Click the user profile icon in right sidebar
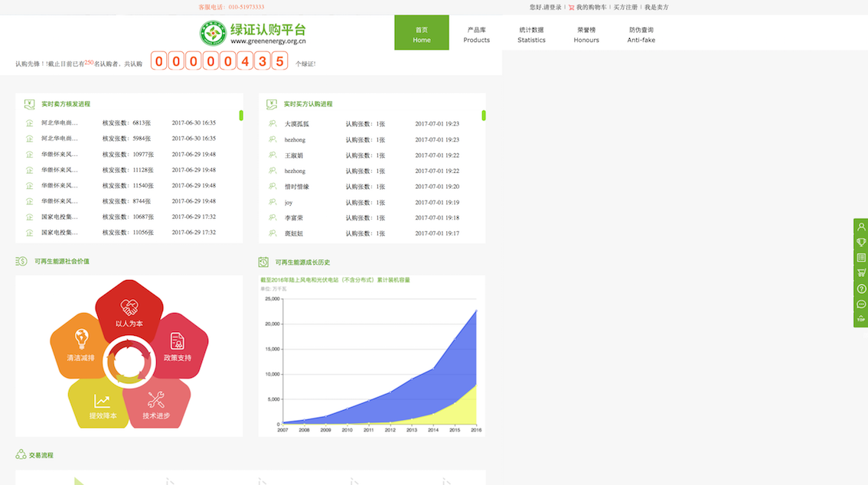868x485 pixels. pyautogui.click(x=861, y=226)
